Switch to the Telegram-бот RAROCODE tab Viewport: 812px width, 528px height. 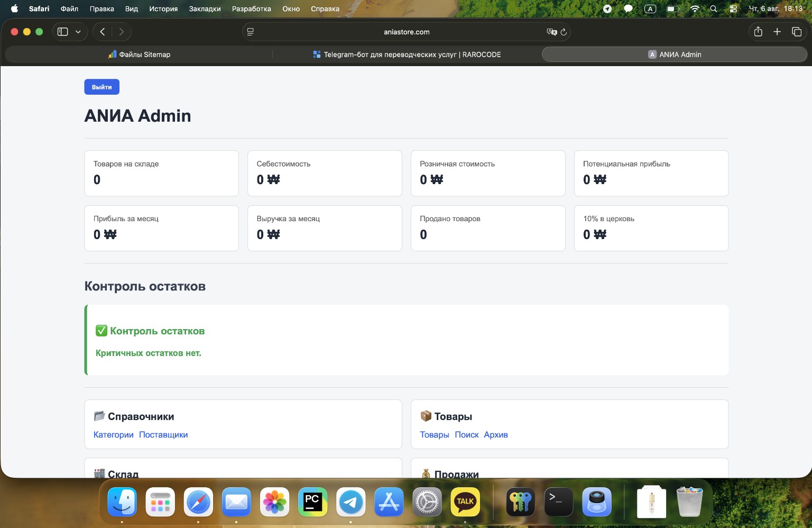(407, 54)
